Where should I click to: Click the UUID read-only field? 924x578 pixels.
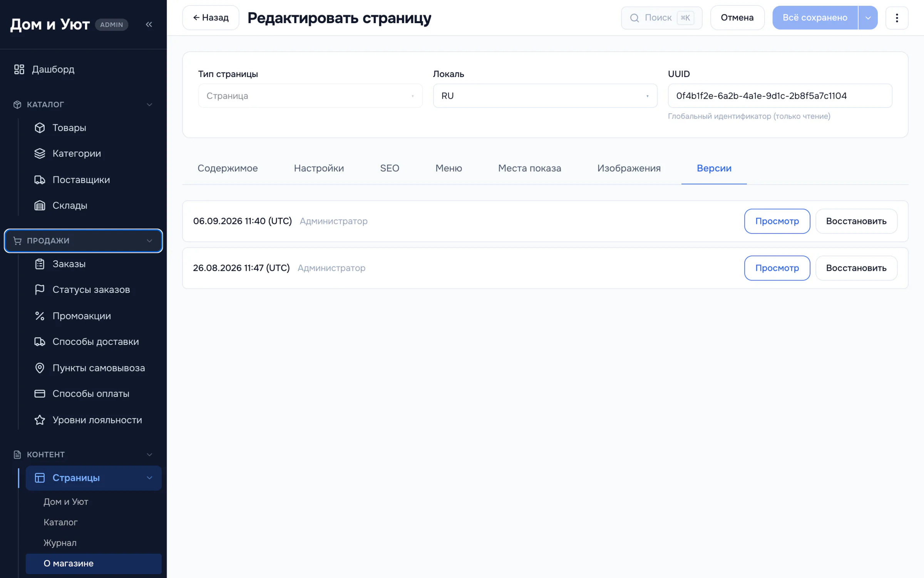[x=780, y=96]
